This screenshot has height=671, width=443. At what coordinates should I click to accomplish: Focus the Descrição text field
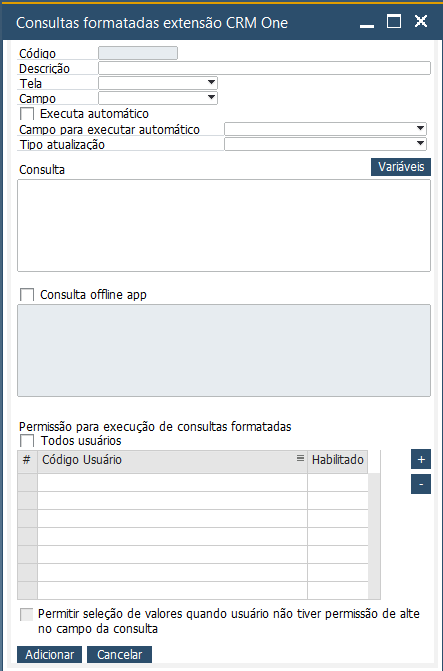click(265, 68)
